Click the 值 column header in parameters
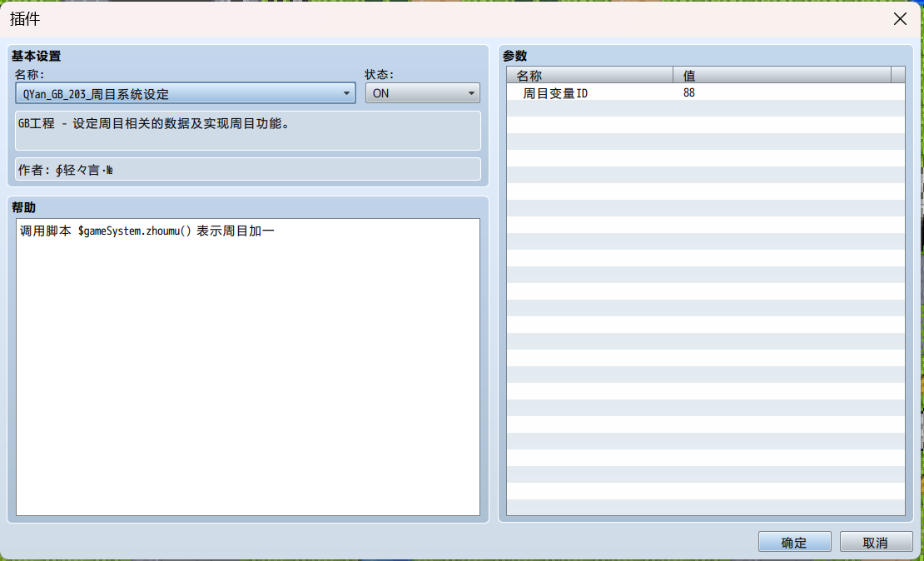This screenshot has height=561, width=924. pos(782,75)
